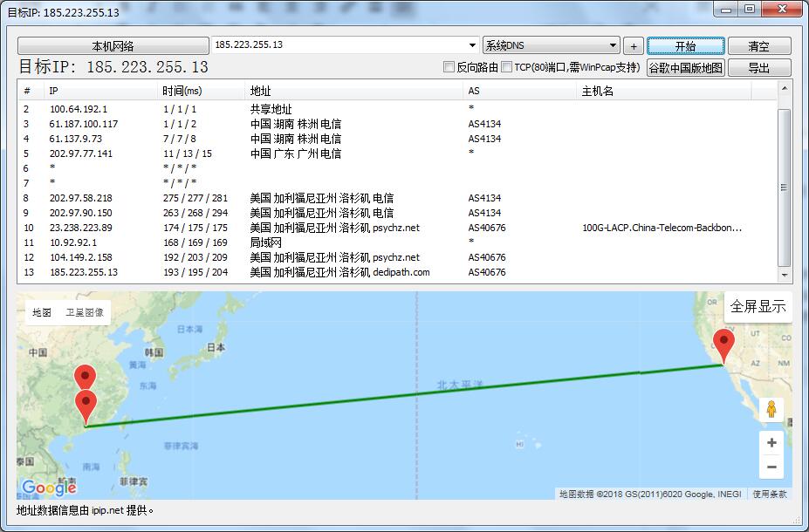This screenshot has height=532, width=809.
Task: Click the upper red pin in China
Action: 85,378
